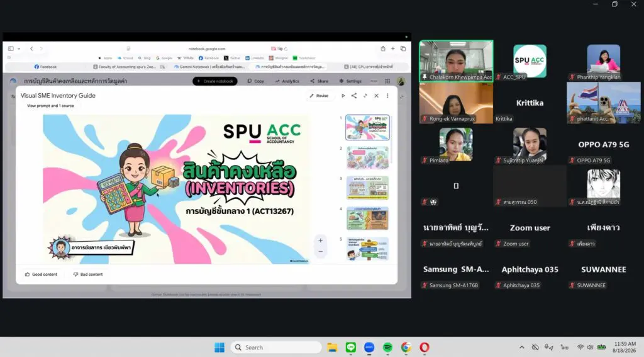Click the Copy button in notebook header
Image resolution: width=644 pixels, height=357 pixels.
pos(256,81)
